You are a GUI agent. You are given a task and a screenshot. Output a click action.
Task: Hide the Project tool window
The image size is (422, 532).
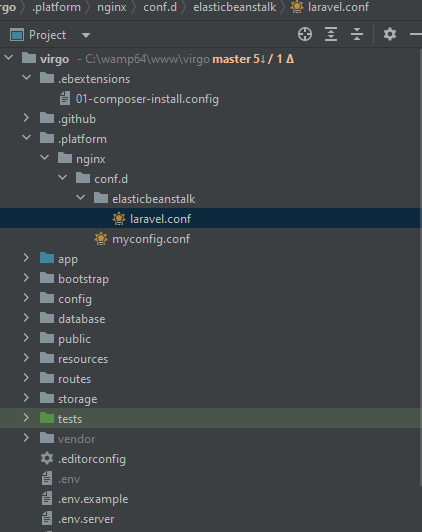[416, 34]
